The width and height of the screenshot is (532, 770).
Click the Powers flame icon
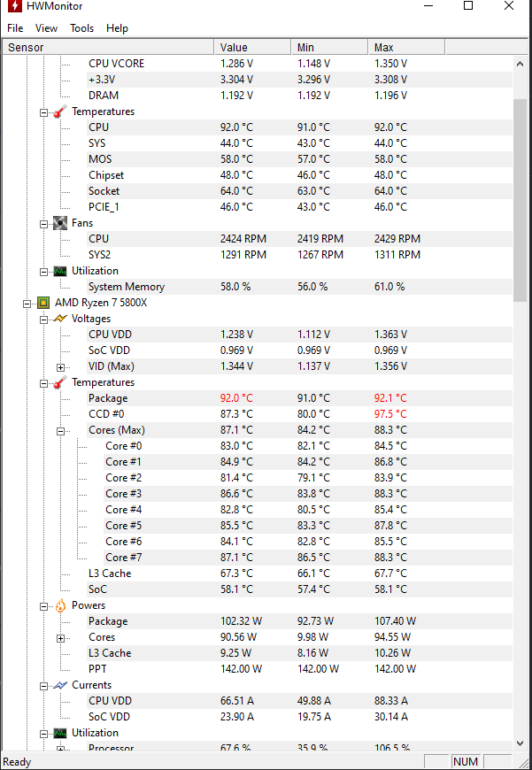[x=60, y=605]
